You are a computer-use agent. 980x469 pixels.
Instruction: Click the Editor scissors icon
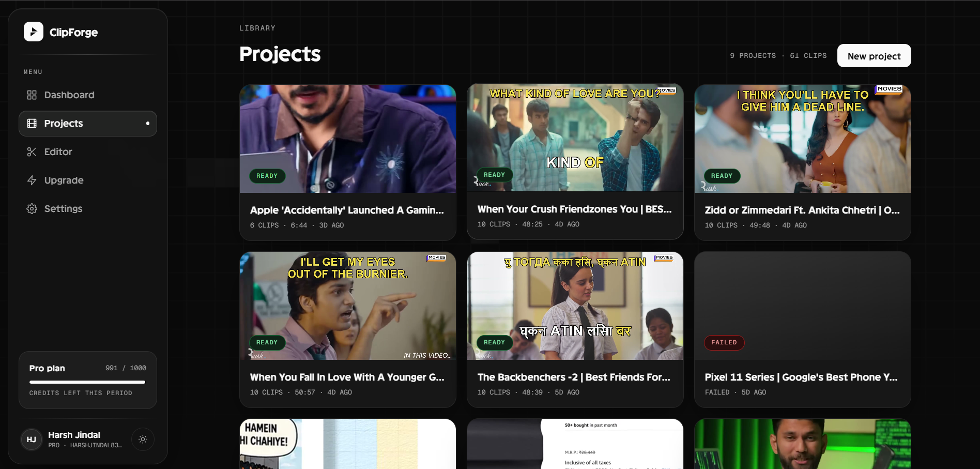32,152
